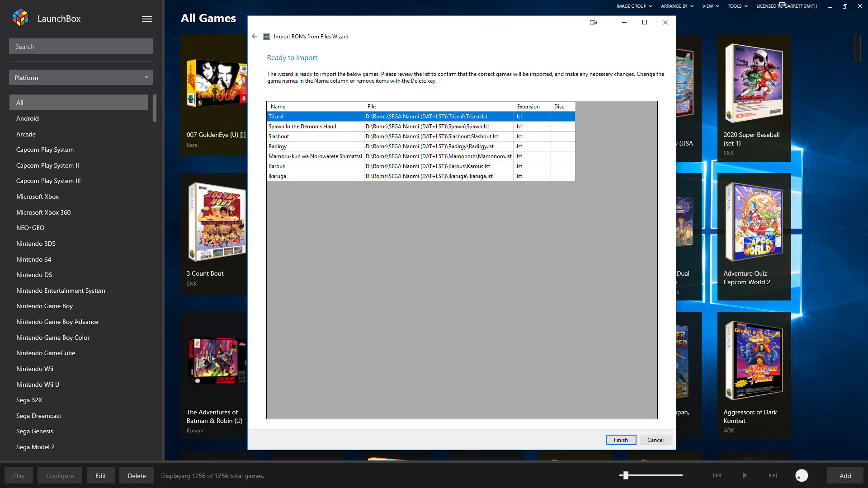
Task: Maximize the import wizard dialog
Action: pyautogui.click(x=645, y=22)
